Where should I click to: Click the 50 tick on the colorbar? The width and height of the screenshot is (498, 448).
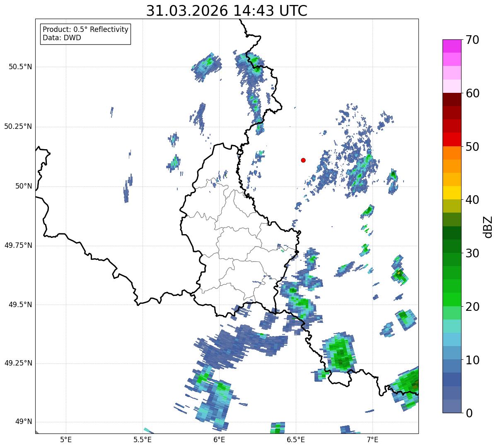(x=472, y=147)
